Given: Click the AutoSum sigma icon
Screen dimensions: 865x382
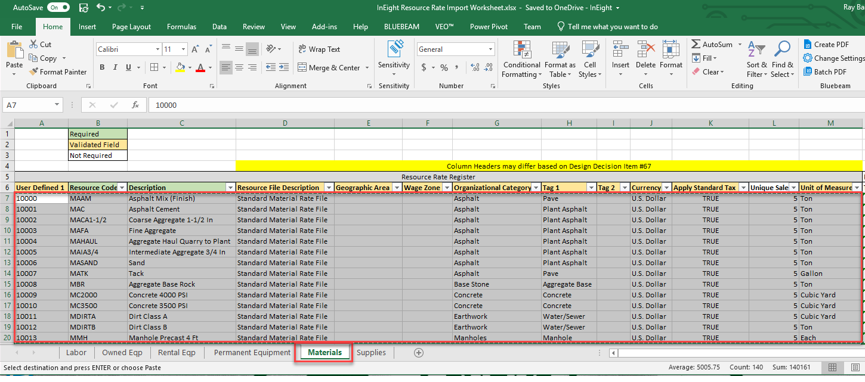Looking at the screenshot, I should pos(696,44).
